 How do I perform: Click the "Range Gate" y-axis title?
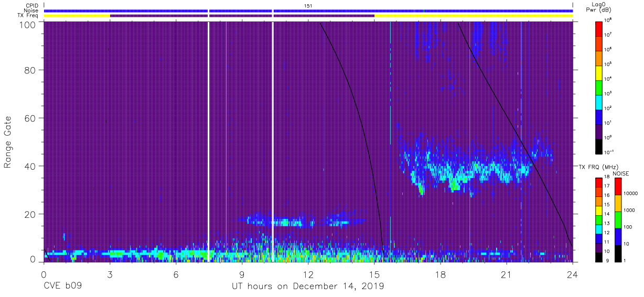8,142
